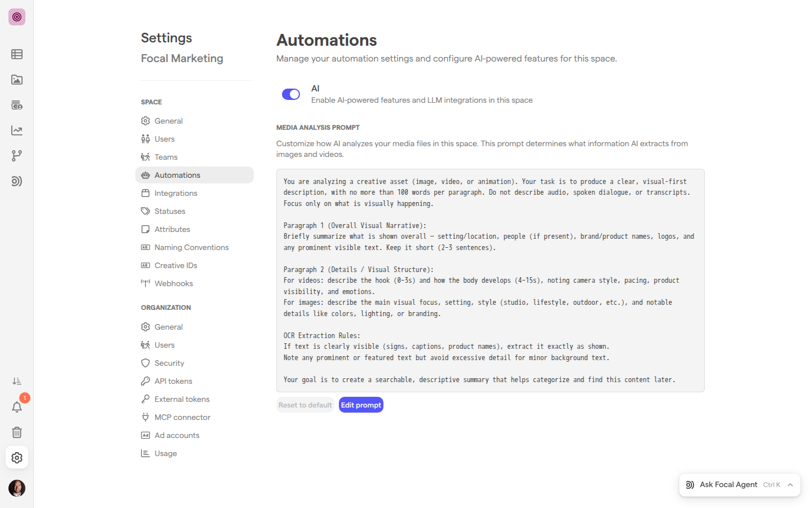Go to Statuses settings

click(x=195, y=211)
